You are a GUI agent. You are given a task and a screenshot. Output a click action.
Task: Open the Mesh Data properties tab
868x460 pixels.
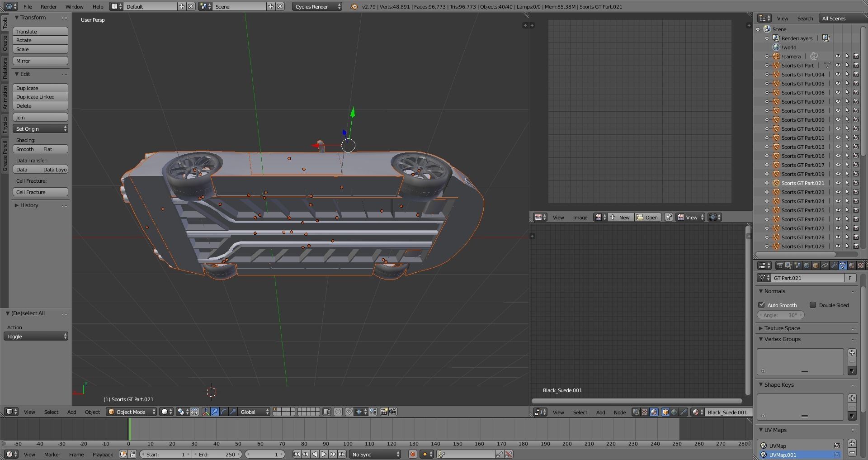tap(843, 266)
